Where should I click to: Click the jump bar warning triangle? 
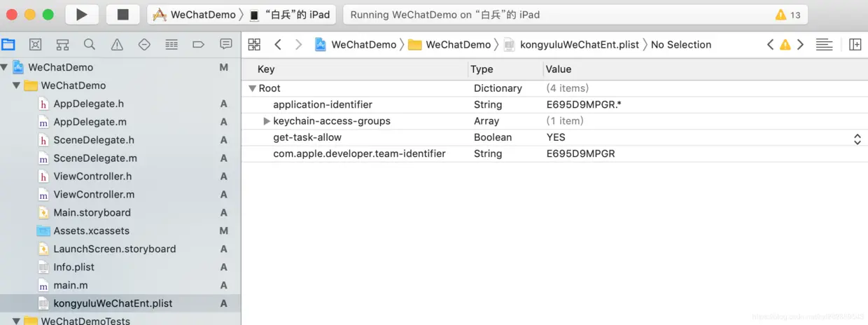point(785,44)
